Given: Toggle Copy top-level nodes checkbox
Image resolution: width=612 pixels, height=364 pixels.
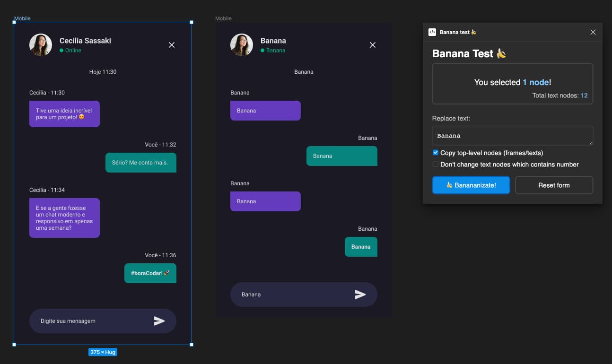Looking at the screenshot, I should [x=436, y=153].
